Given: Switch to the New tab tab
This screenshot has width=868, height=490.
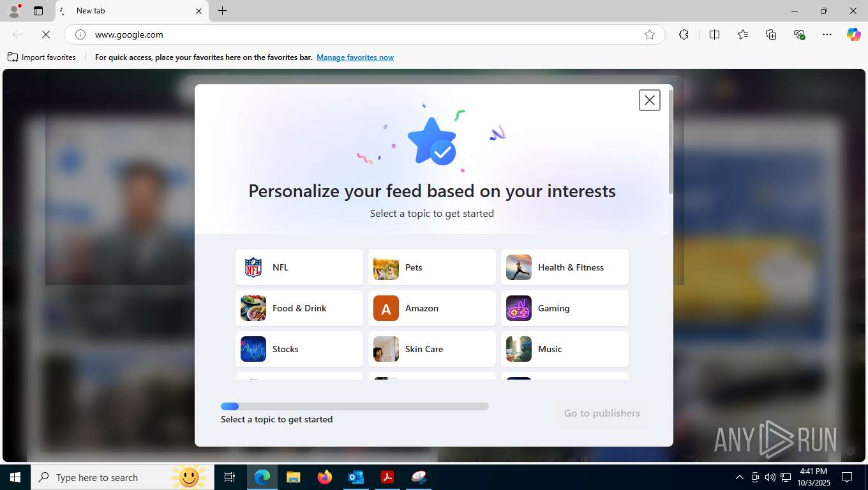Looking at the screenshot, I should coord(132,11).
